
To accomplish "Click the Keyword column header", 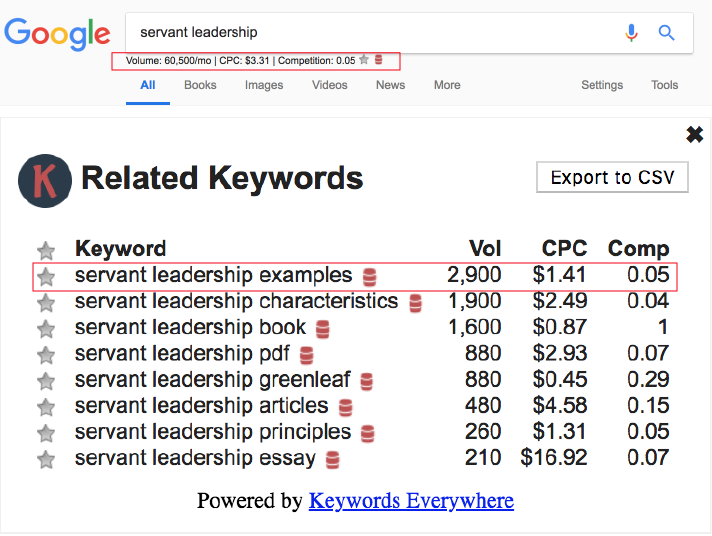I will [x=120, y=249].
